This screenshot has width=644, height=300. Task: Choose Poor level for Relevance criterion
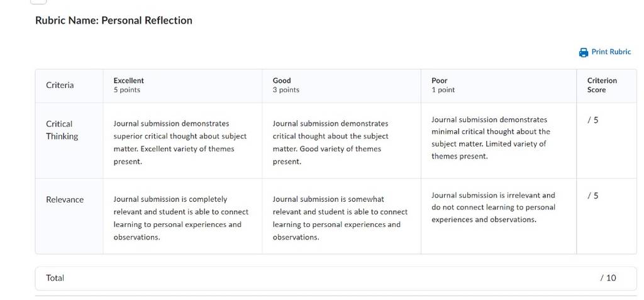coord(499,216)
